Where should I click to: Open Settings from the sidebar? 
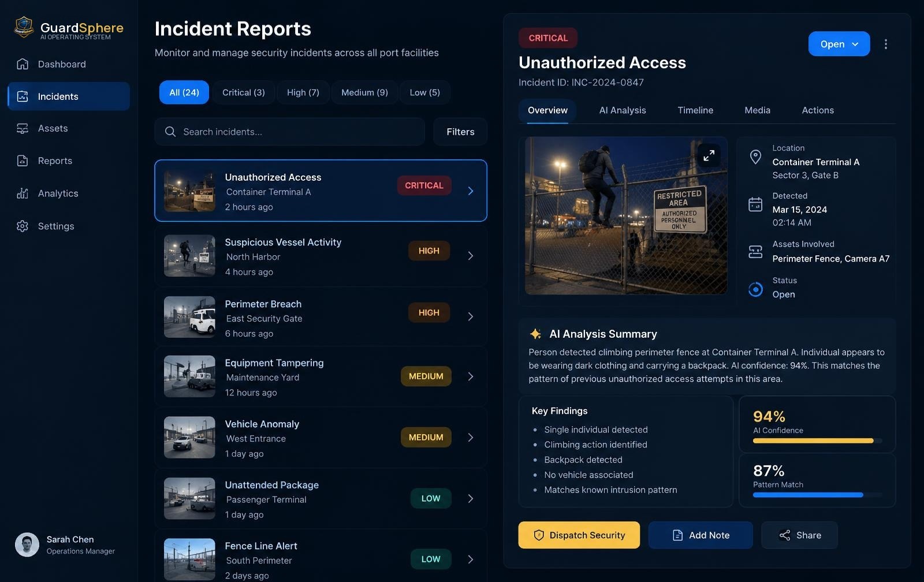(x=69, y=226)
